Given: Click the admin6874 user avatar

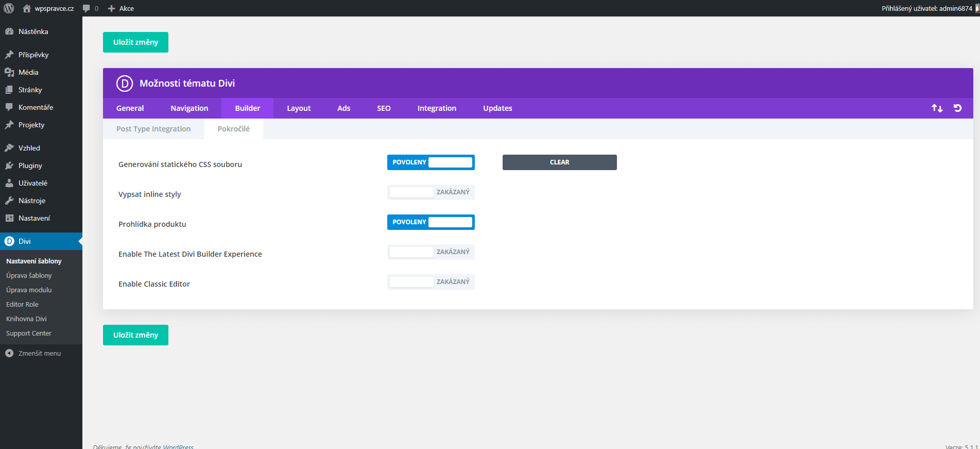Looking at the screenshot, I should tap(977, 8).
